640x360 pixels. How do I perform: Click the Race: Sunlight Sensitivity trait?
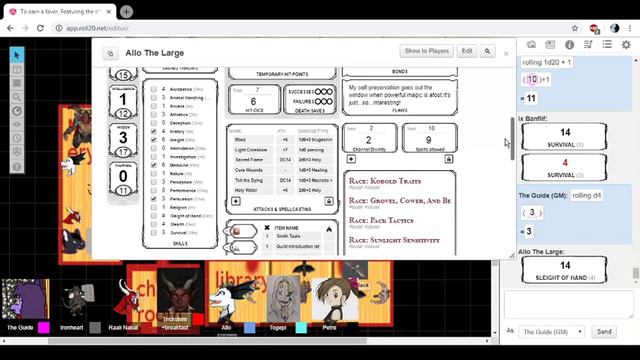pyautogui.click(x=394, y=240)
